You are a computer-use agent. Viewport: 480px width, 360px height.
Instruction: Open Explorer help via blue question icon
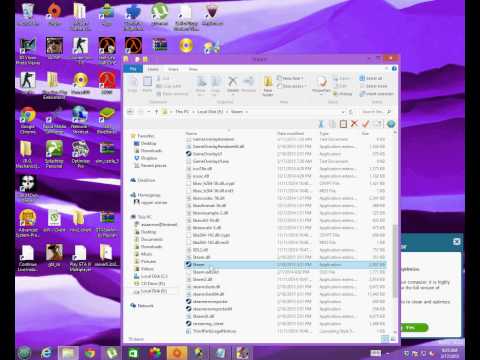[x=394, y=68]
